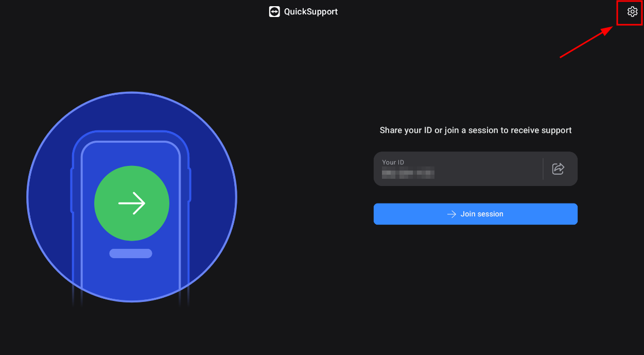Click the phone's right side button illustration
The image size is (644, 355).
[x=190, y=184]
